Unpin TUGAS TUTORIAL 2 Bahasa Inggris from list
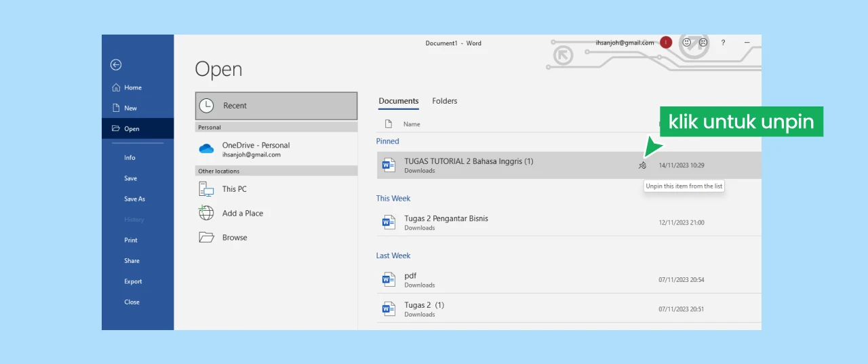The height and width of the screenshot is (364, 868). [x=643, y=165]
